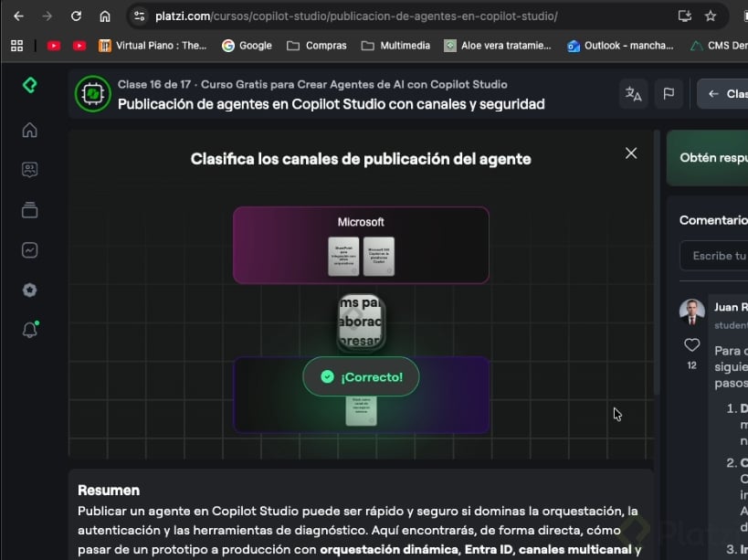Go to the previous class button
The width and height of the screenshot is (748, 560).
(723, 93)
